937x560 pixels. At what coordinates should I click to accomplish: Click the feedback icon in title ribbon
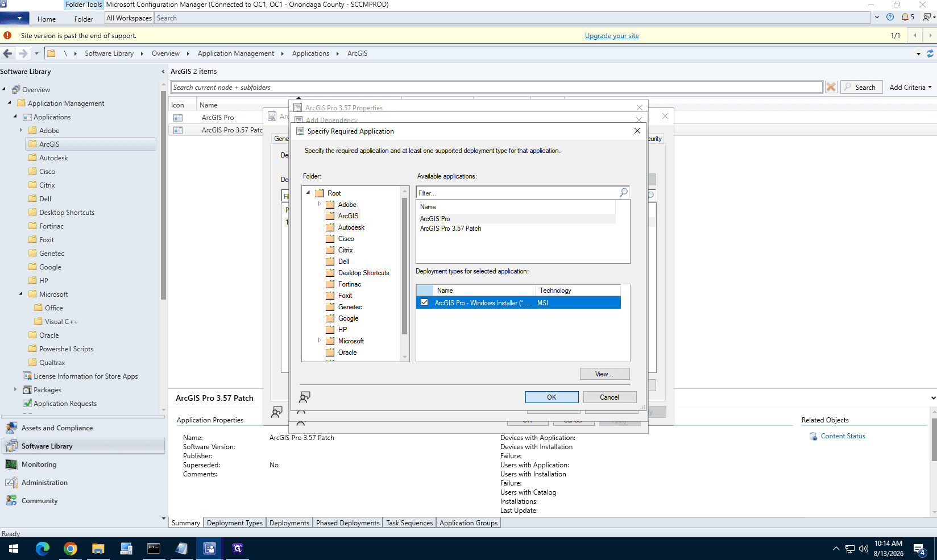tap(927, 17)
